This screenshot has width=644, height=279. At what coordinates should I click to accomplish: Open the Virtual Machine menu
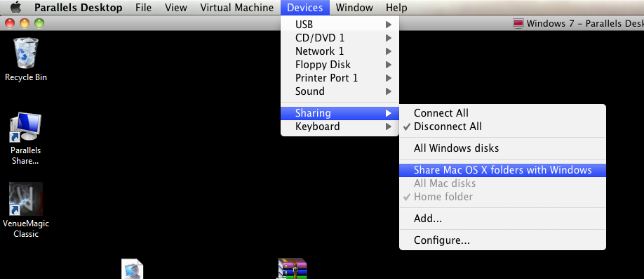pyautogui.click(x=237, y=8)
